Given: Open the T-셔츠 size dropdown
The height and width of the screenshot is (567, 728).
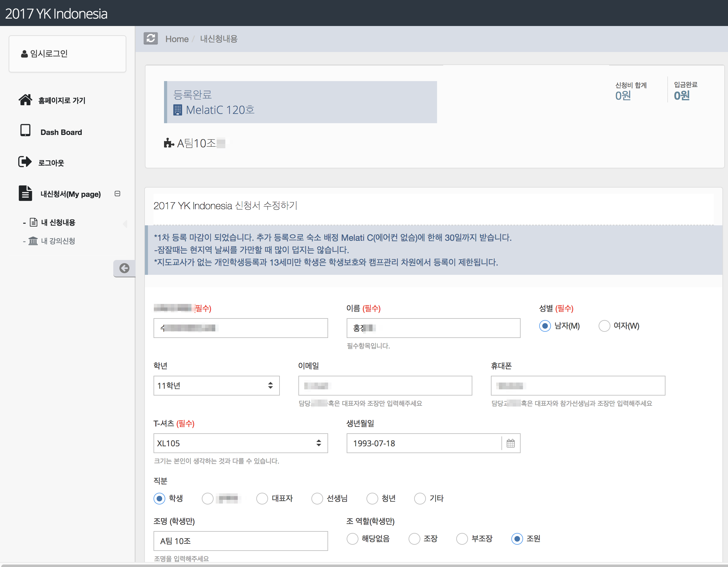Looking at the screenshot, I should tap(240, 443).
